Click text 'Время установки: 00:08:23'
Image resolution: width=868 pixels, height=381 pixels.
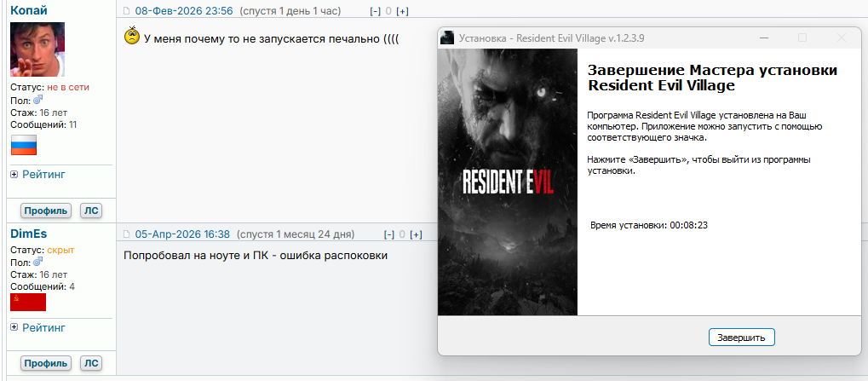tap(649, 225)
